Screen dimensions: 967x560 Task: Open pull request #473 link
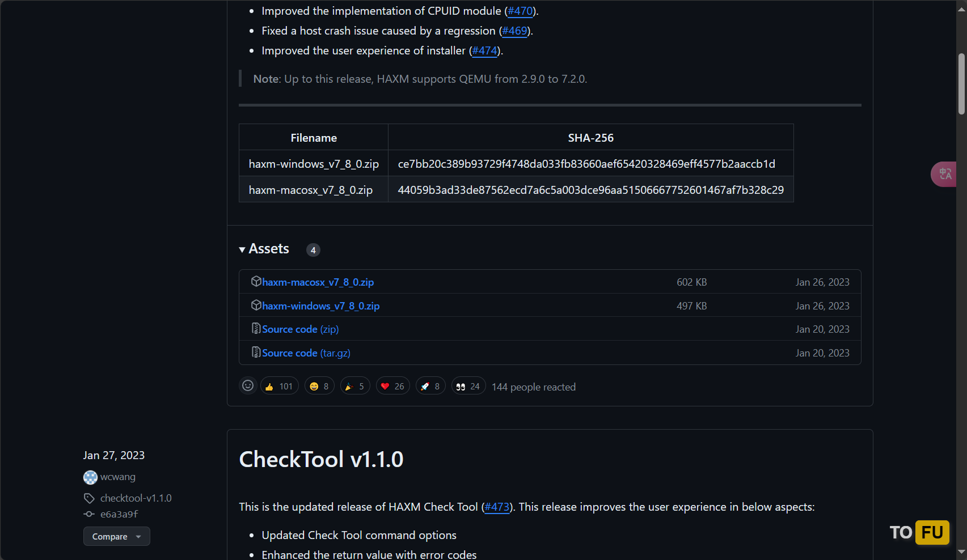(x=497, y=507)
